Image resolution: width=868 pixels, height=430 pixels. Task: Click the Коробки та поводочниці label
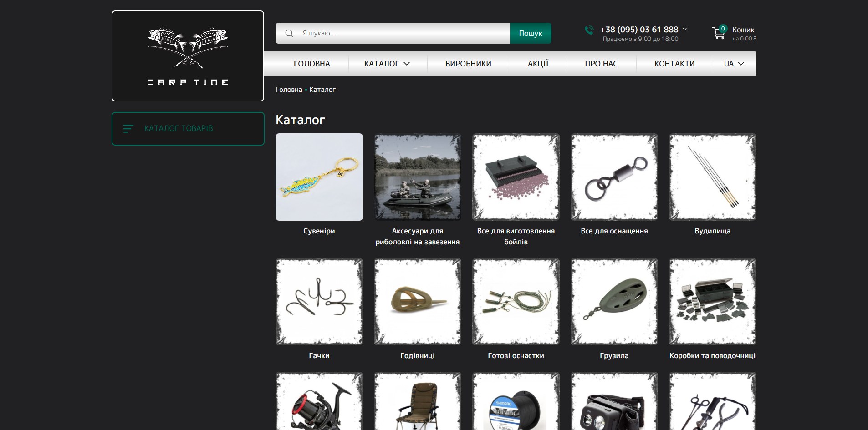click(713, 356)
